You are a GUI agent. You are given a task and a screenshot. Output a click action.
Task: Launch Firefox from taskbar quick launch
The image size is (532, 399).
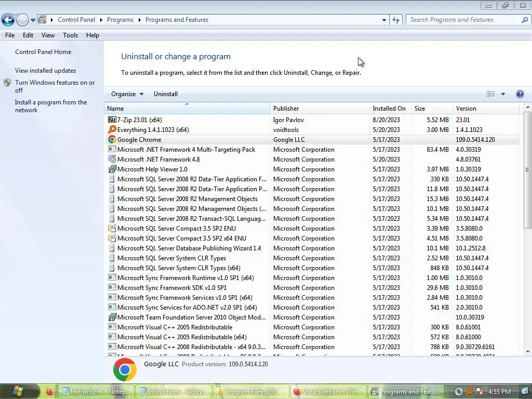[50, 392]
